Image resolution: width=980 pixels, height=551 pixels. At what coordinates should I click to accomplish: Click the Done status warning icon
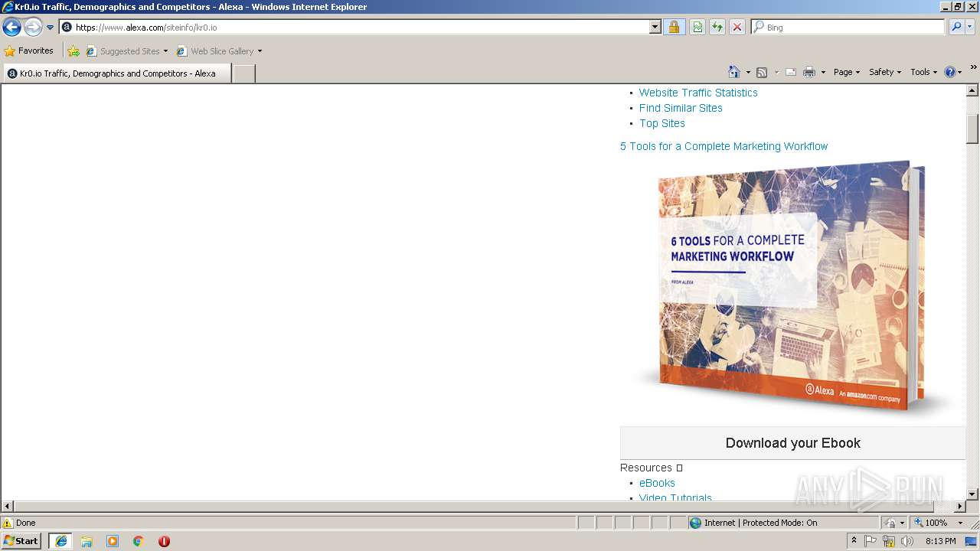click(8, 523)
